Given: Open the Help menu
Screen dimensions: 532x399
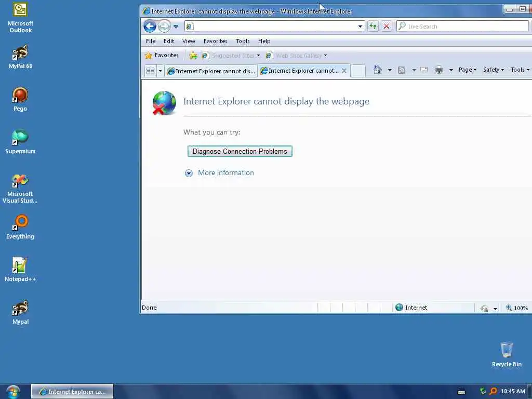Looking at the screenshot, I should tap(264, 41).
